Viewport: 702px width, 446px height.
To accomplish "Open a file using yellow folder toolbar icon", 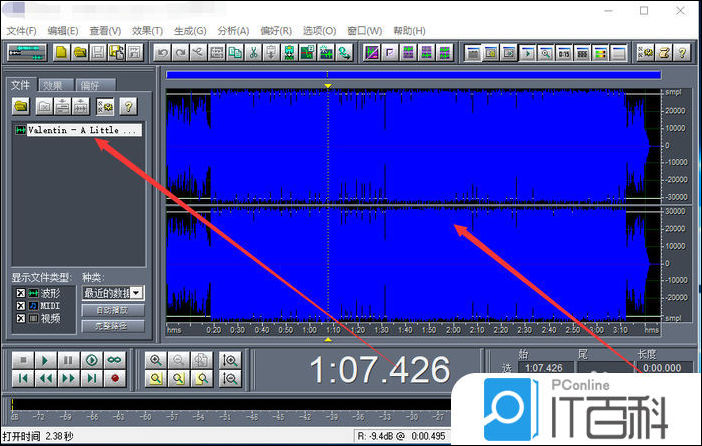I will click(x=80, y=53).
